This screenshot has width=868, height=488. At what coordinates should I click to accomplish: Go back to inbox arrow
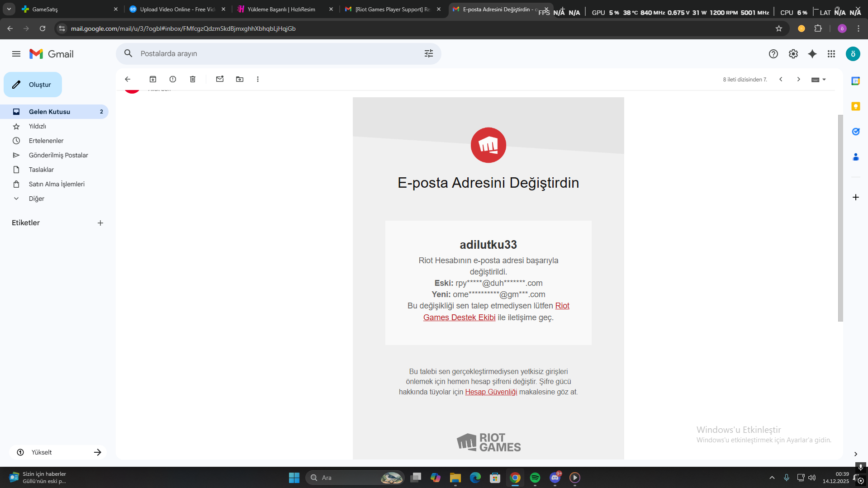click(x=128, y=79)
